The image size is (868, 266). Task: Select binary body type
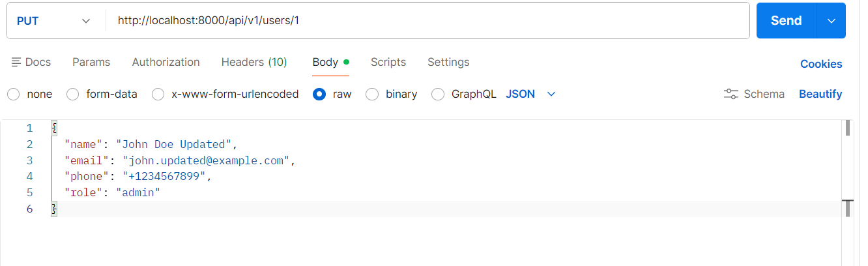pos(372,94)
